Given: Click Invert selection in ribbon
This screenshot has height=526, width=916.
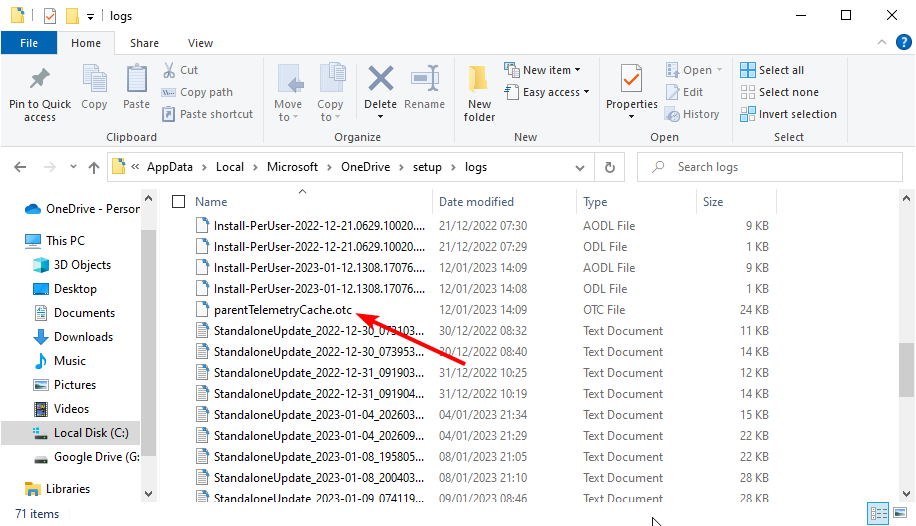Looking at the screenshot, I should [788, 114].
